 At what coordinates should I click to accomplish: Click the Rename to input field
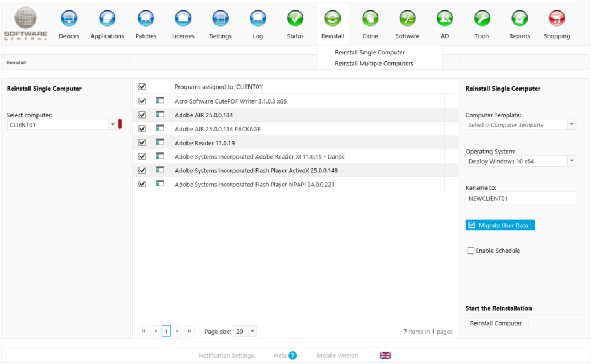521,198
